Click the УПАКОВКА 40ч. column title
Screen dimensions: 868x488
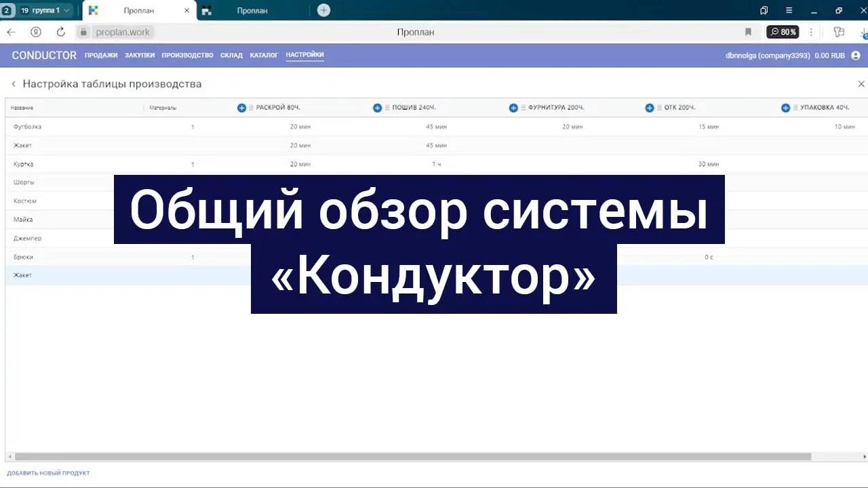click(825, 108)
